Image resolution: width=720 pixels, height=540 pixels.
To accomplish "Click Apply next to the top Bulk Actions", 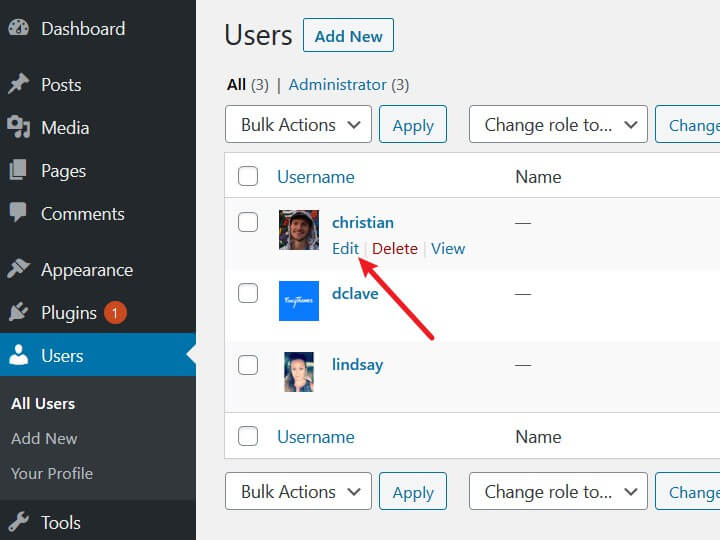I will tap(413, 124).
